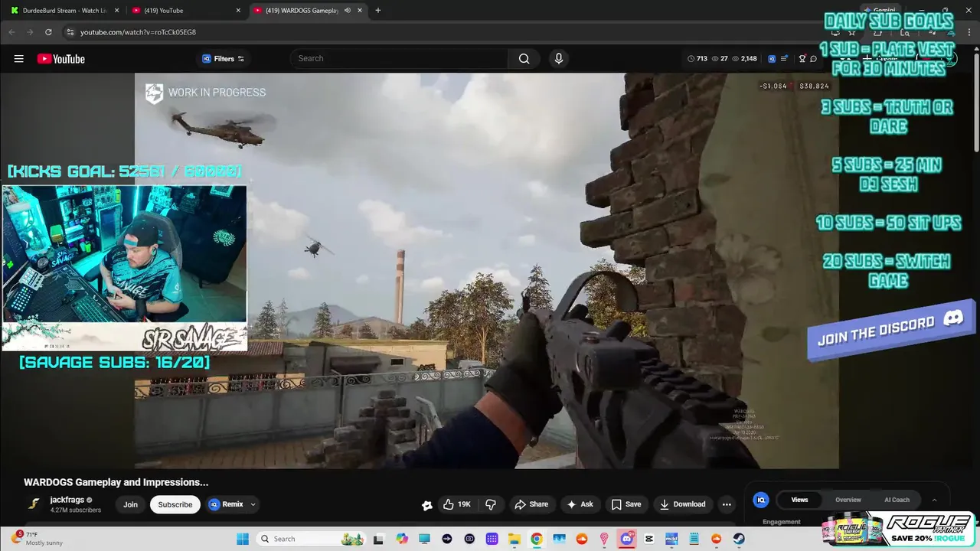Click the Share button

tap(531, 504)
